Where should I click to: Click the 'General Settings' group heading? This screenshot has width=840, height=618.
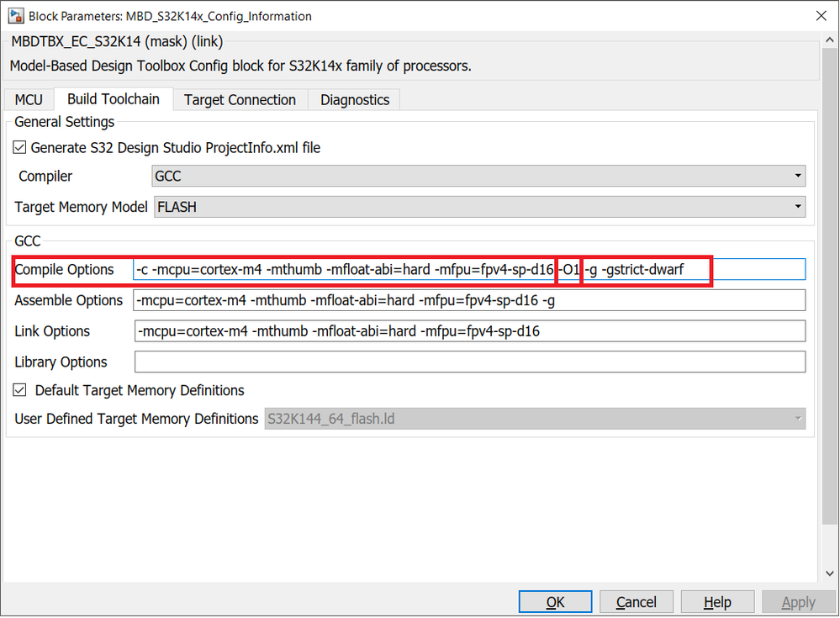[x=64, y=122]
